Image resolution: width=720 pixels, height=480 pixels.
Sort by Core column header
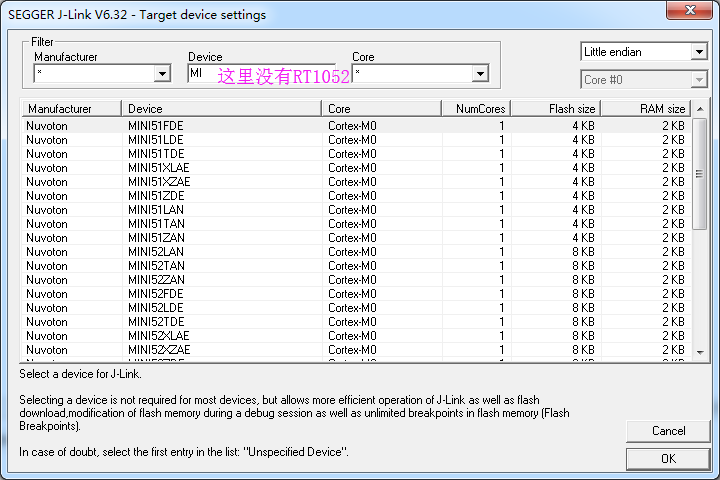point(382,109)
